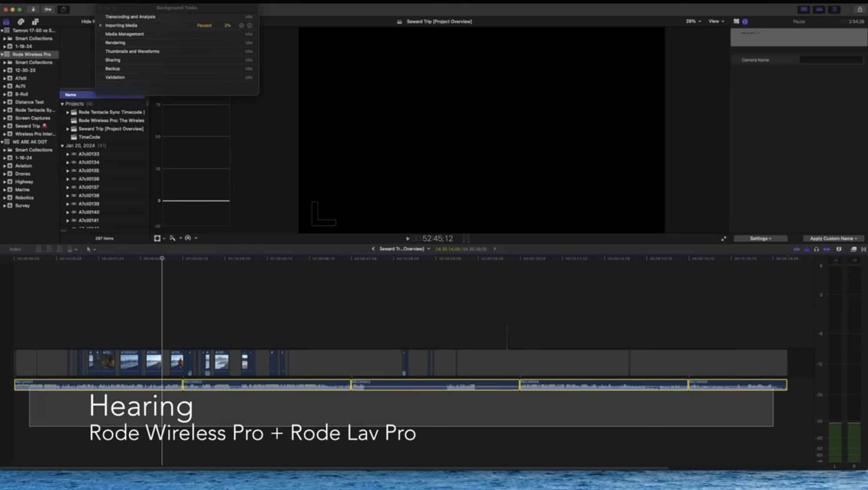Click the viewer full-screen arrows icon
The height and width of the screenshot is (490, 868).
coord(723,238)
